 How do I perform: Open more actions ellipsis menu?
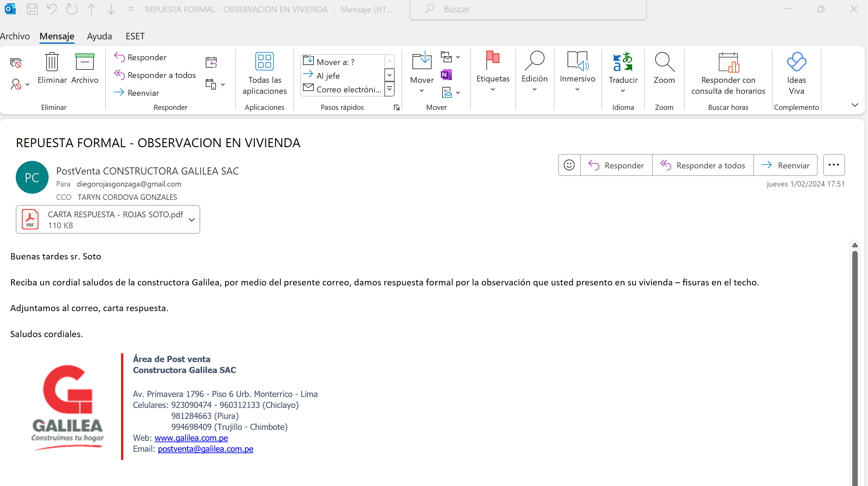(x=834, y=165)
